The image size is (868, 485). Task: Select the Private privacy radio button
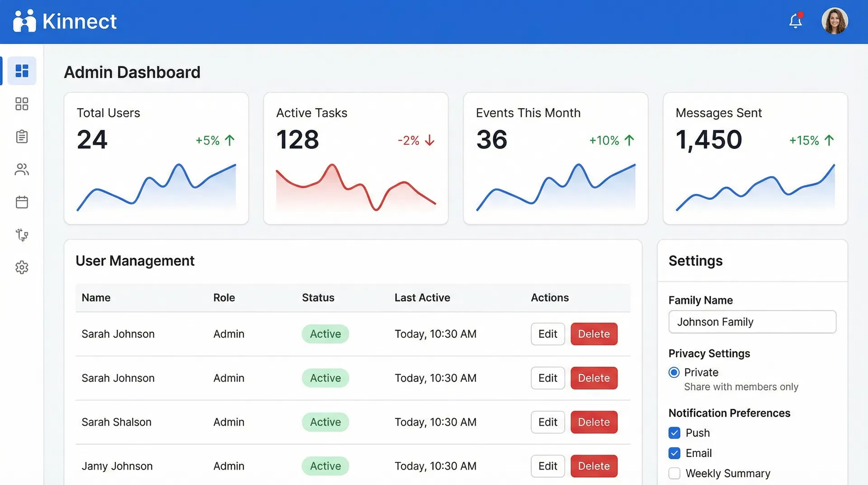674,372
